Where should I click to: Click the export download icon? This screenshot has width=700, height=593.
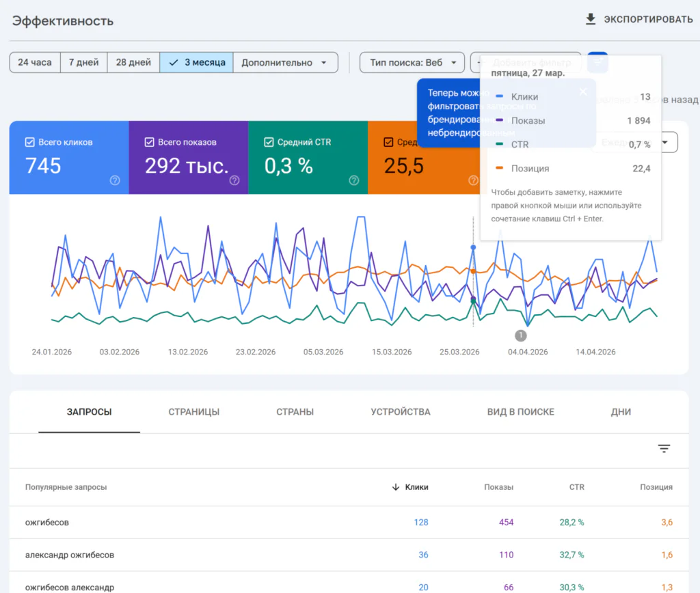[x=591, y=19]
